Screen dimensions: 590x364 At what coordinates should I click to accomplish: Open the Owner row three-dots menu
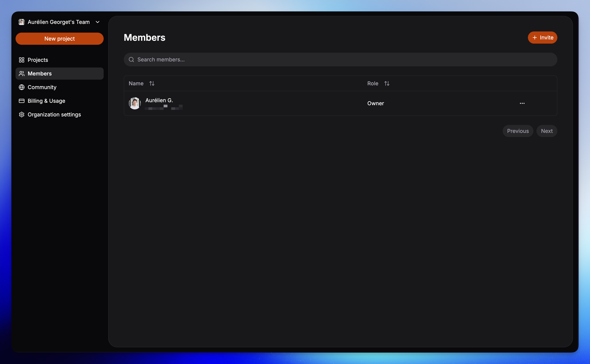pyautogui.click(x=522, y=103)
